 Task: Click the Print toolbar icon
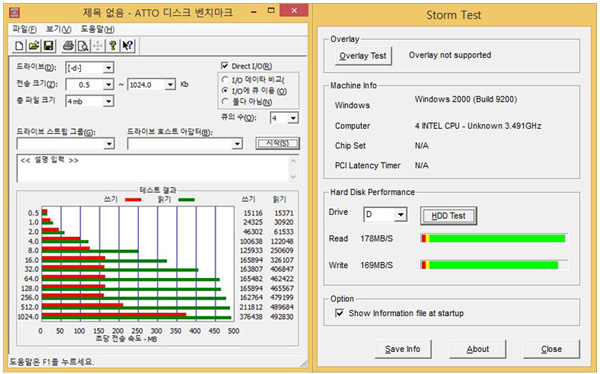[x=68, y=46]
